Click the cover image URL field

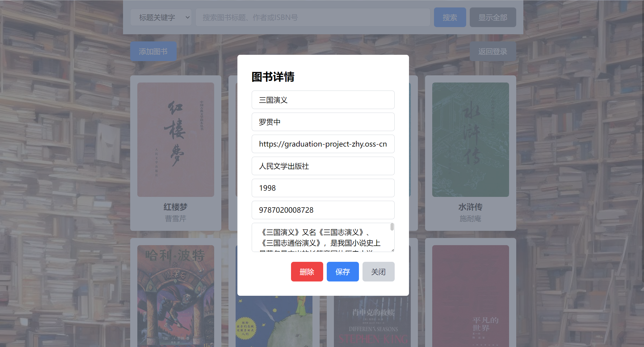click(323, 144)
